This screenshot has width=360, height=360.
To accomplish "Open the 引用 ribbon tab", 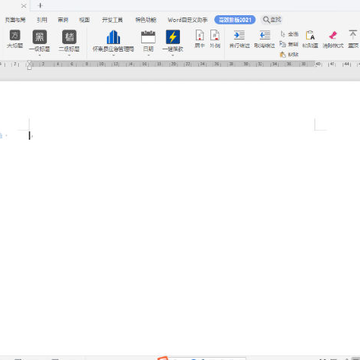I will click(42, 20).
